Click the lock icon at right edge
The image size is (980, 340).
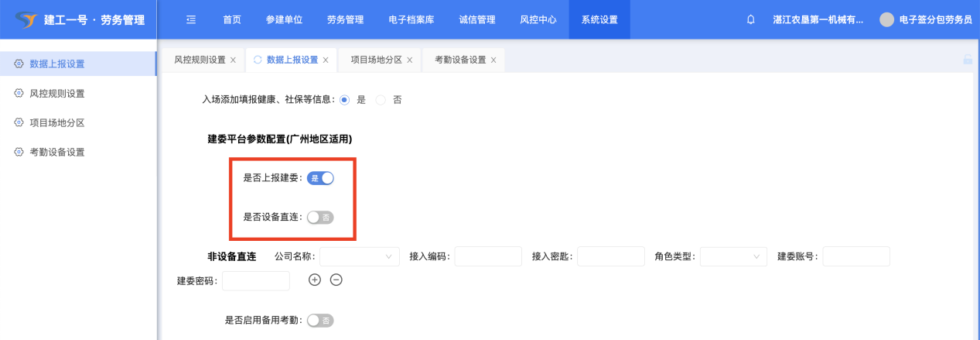967,60
